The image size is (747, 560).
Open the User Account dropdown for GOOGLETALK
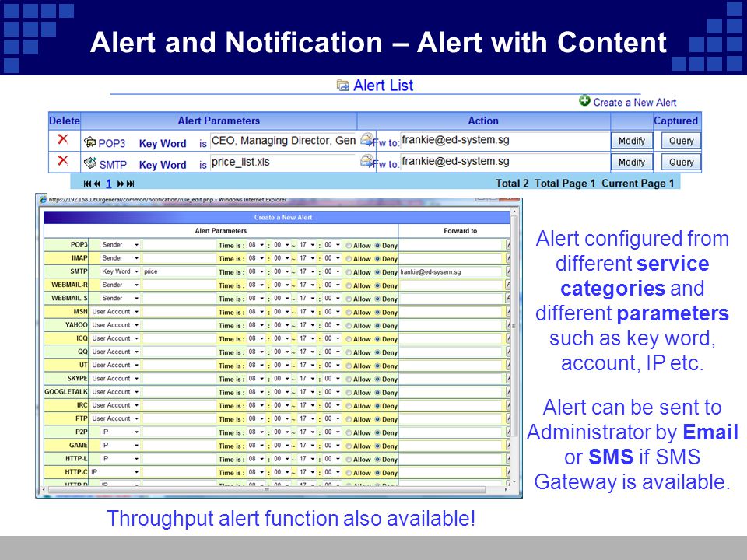(x=115, y=391)
